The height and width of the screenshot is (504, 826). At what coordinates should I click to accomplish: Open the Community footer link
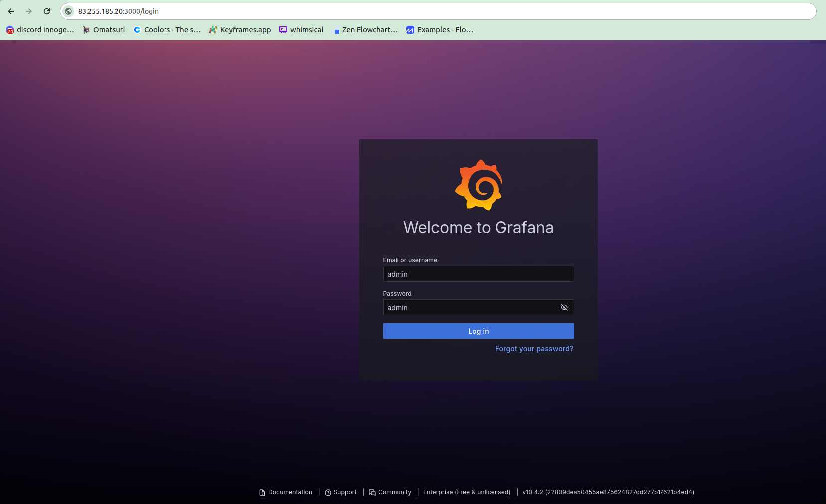coord(390,492)
